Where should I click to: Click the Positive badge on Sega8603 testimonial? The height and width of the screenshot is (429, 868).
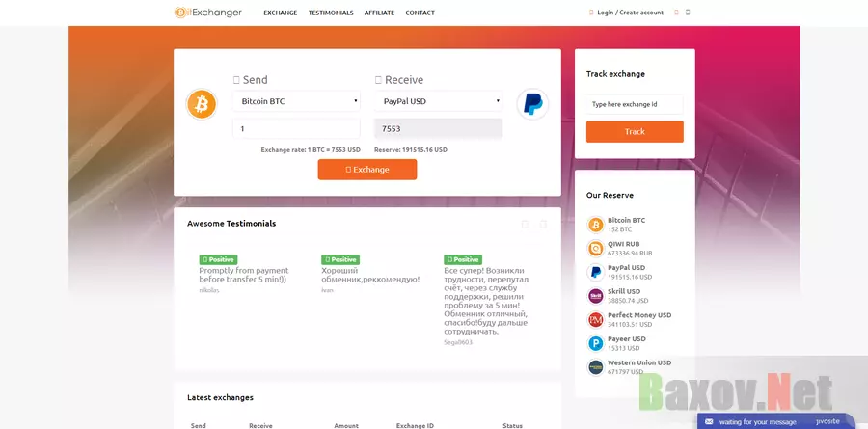tap(463, 259)
